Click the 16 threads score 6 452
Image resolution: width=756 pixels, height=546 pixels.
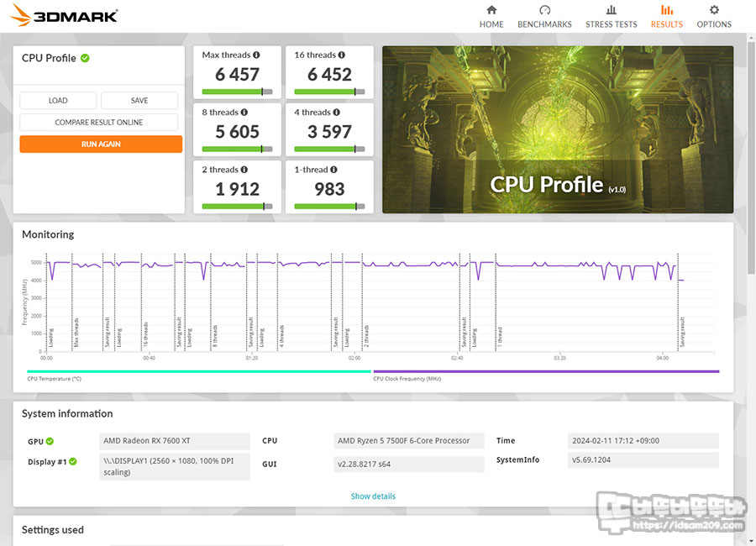(330, 74)
